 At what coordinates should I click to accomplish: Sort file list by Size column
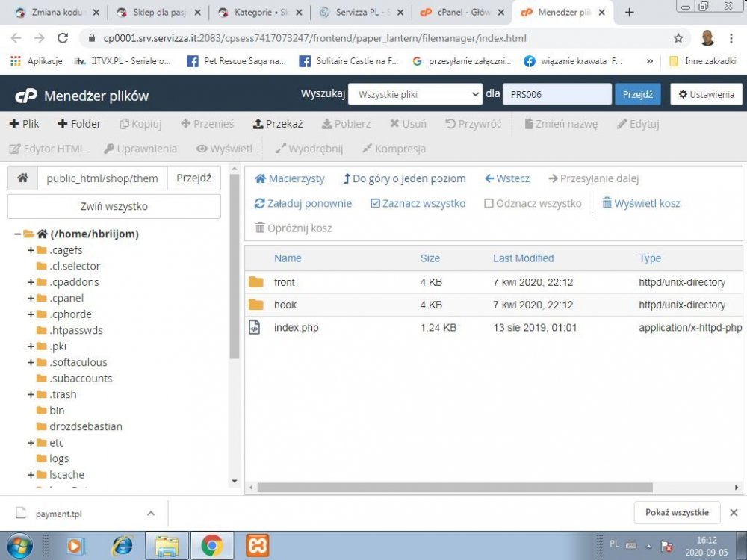tap(430, 258)
